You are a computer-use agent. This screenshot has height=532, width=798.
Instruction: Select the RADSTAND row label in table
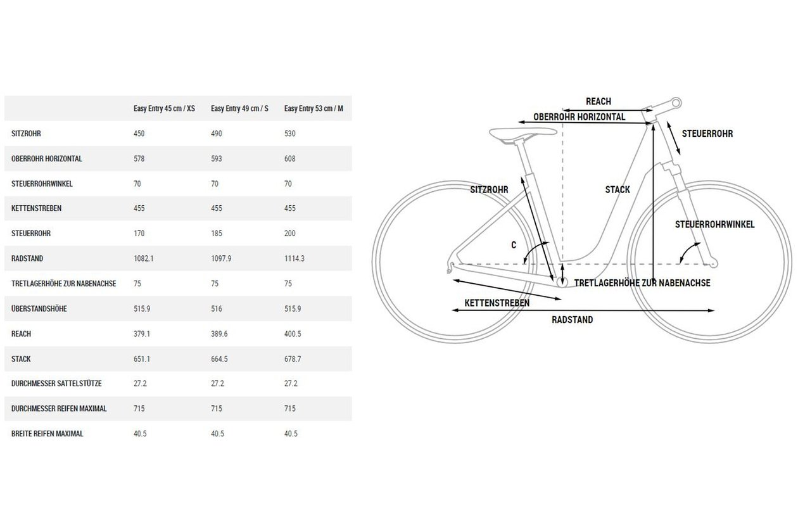click(x=27, y=258)
